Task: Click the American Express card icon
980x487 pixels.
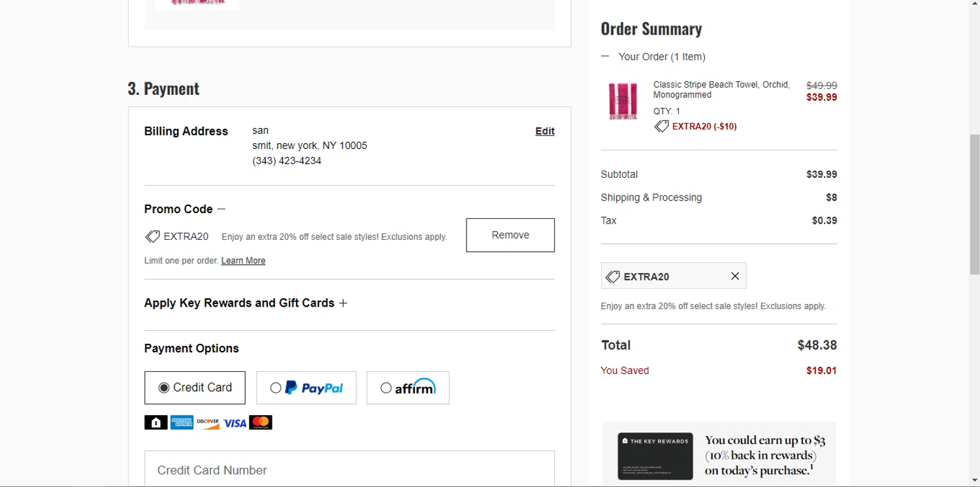Action: (182, 423)
